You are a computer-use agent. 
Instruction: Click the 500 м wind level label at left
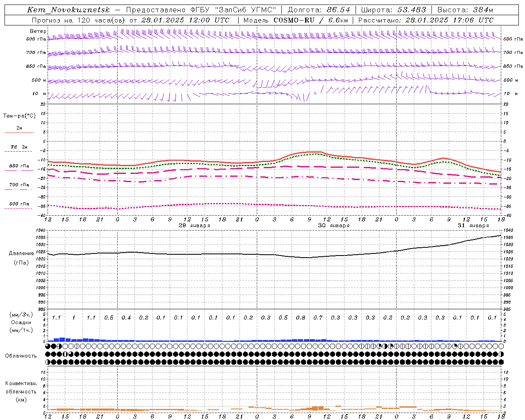[x=39, y=80]
